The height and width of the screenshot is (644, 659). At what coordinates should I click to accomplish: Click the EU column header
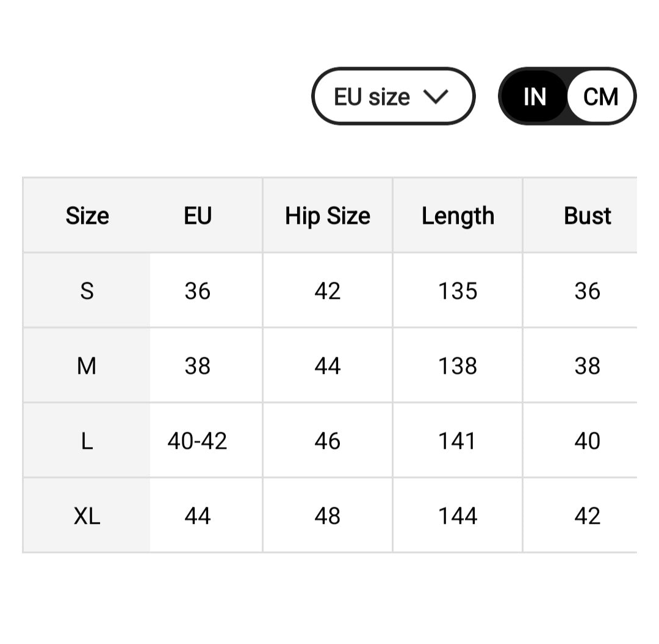click(197, 216)
